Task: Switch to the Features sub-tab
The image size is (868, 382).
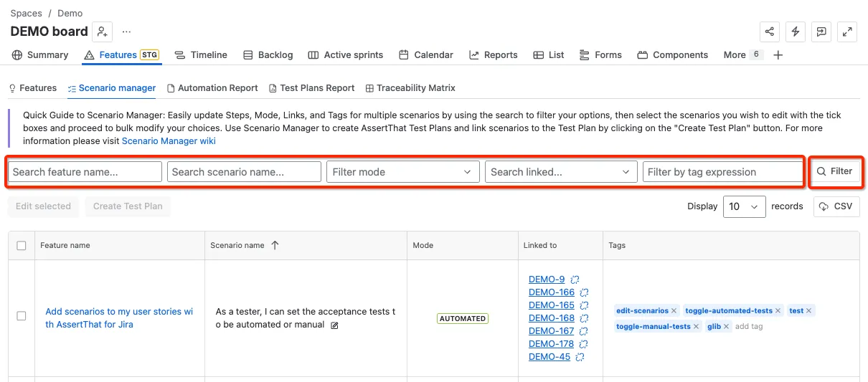Action: coord(32,88)
